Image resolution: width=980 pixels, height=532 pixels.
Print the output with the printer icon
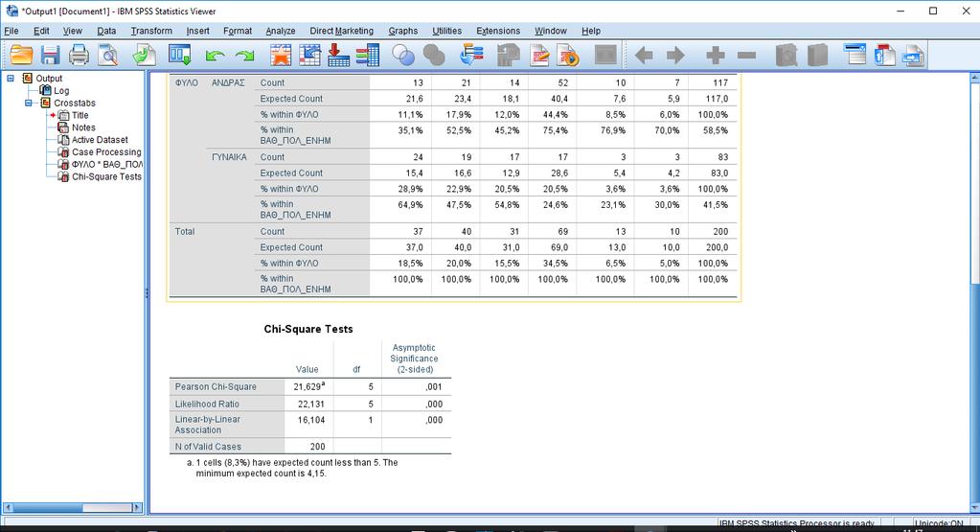pos(79,56)
